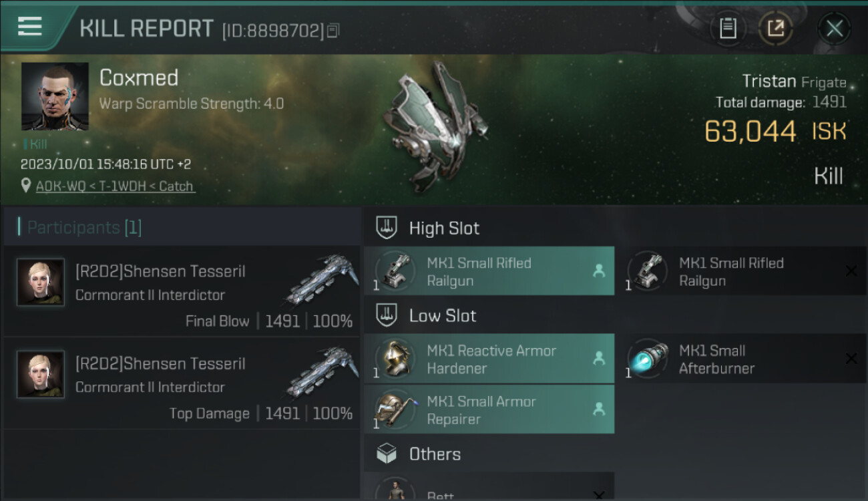
Task: Close the Kill Report window
Action: [834, 28]
